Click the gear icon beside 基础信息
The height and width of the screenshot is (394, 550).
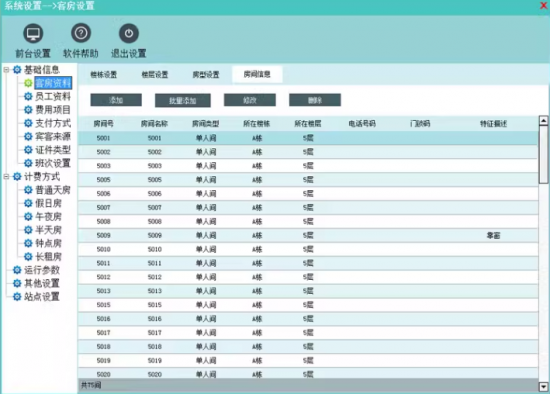[17, 69]
